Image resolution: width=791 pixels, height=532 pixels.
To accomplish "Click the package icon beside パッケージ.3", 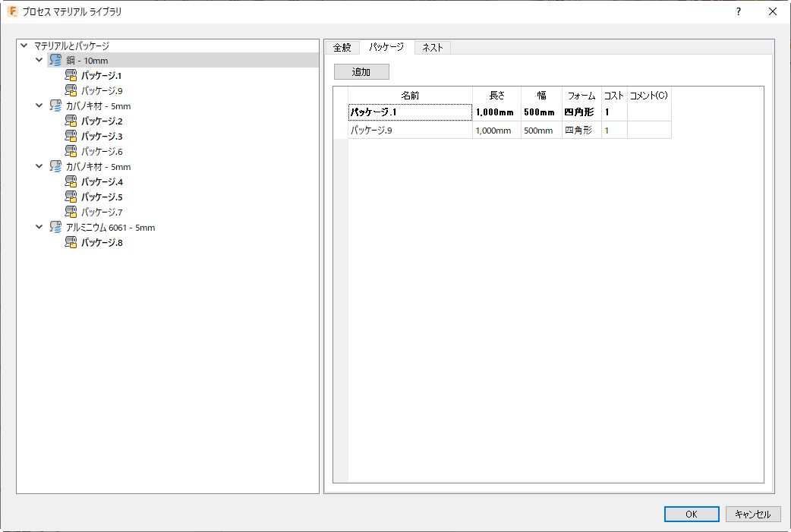I will [71, 136].
